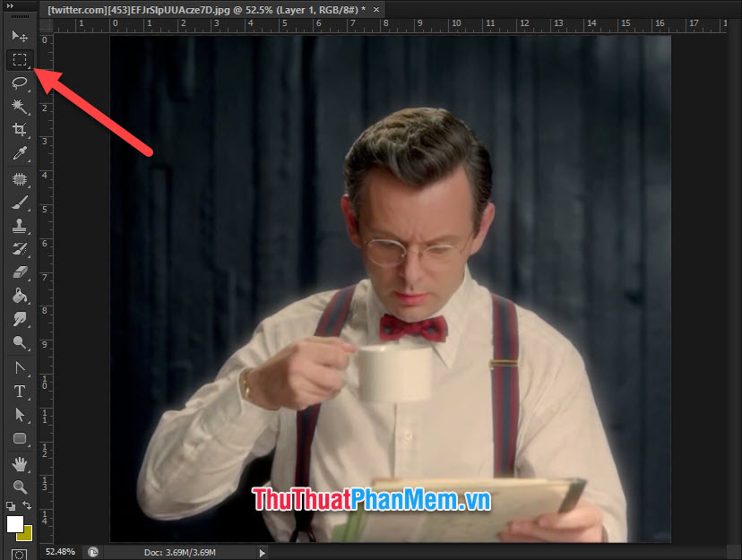Select the Move tool

click(x=20, y=37)
